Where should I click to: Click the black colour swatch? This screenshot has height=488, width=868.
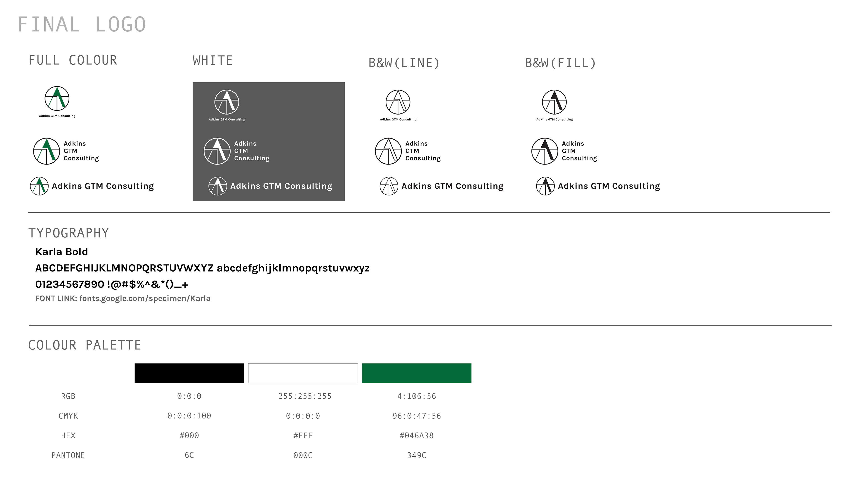[189, 373]
